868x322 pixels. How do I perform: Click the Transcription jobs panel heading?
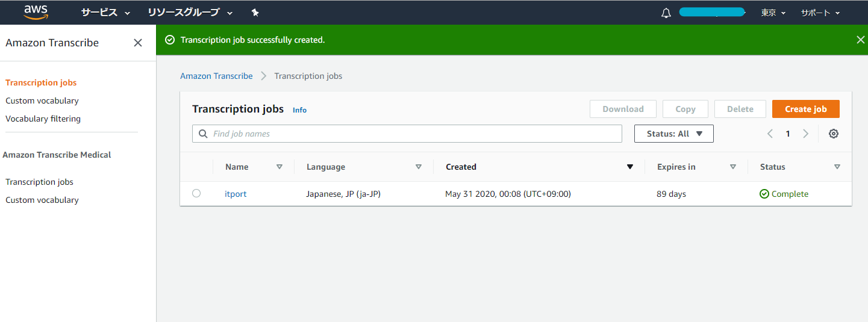click(x=238, y=109)
